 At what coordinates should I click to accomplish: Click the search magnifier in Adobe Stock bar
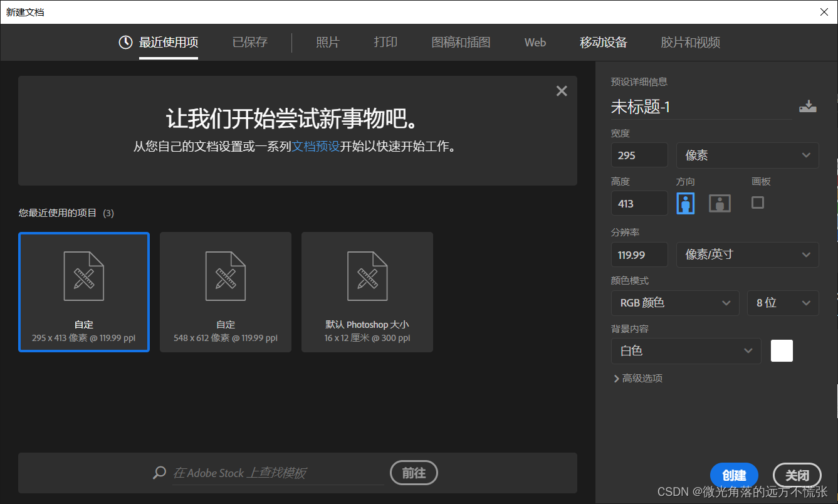pos(159,473)
